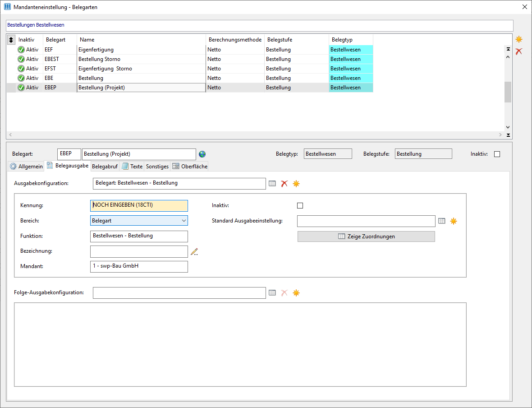
Task: Sort by the Belegtyp column header
Action: 351,40
